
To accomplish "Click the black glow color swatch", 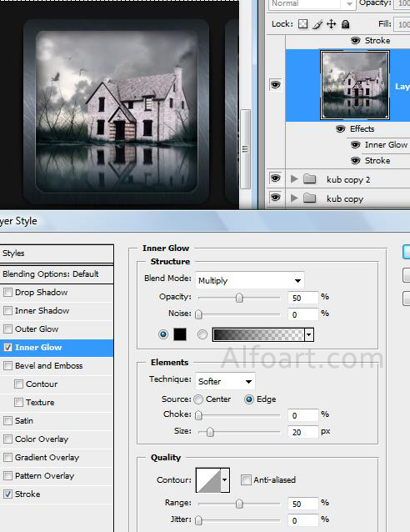I will (x=180, y=334).
